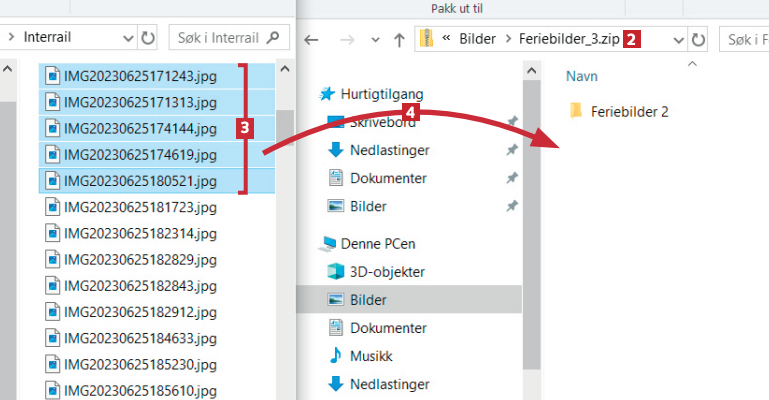Click the search field in zip window

point(744,39)
